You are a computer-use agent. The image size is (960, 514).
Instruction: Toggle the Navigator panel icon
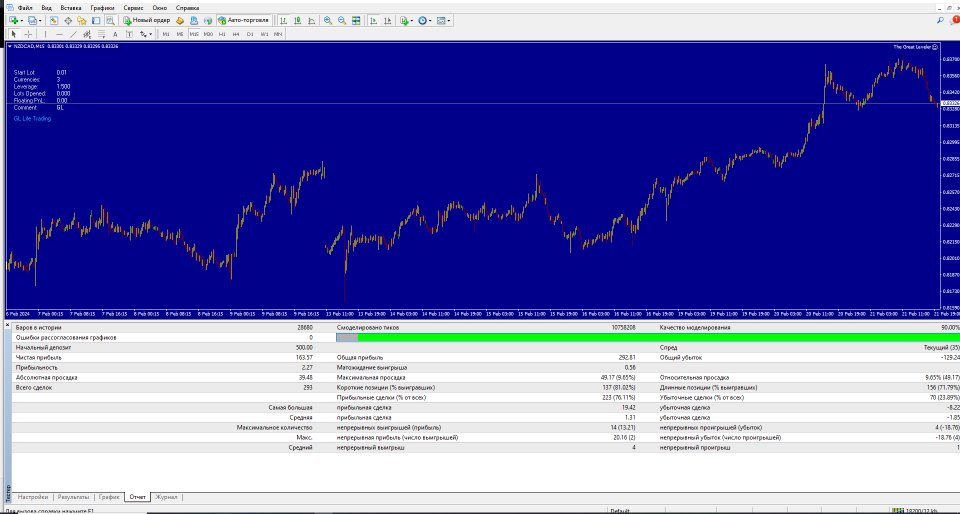[81, 20]
